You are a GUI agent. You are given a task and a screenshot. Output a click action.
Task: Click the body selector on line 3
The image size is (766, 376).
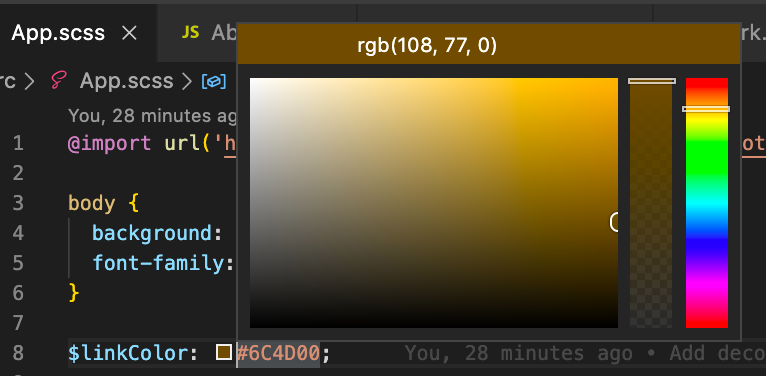tap(92, 203)
